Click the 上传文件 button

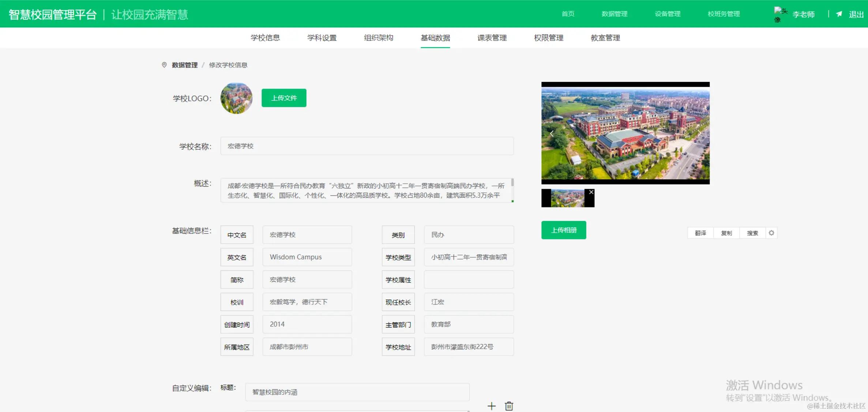(284, 98)
